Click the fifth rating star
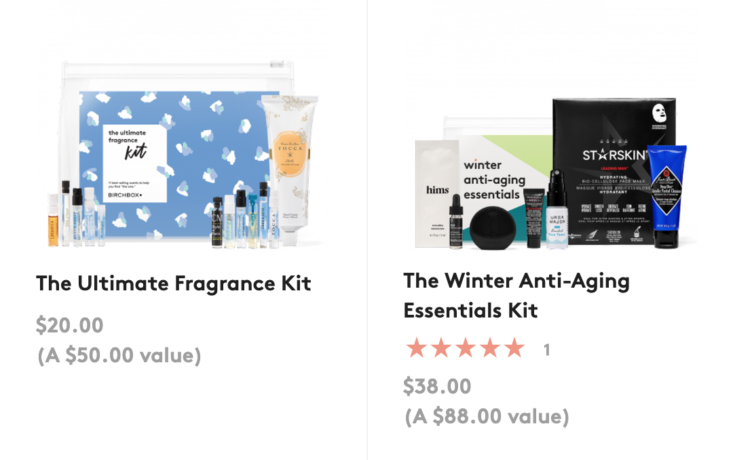 point(515,348)
